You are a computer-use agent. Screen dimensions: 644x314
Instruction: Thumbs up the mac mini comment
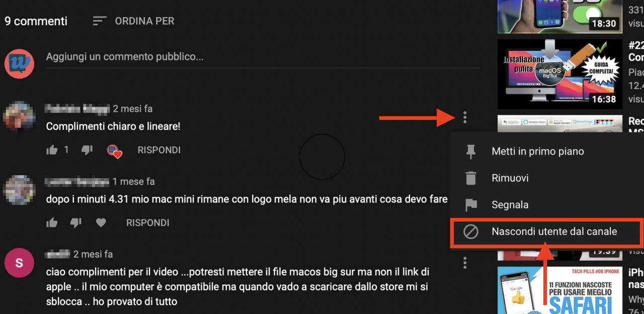(52, 222)
